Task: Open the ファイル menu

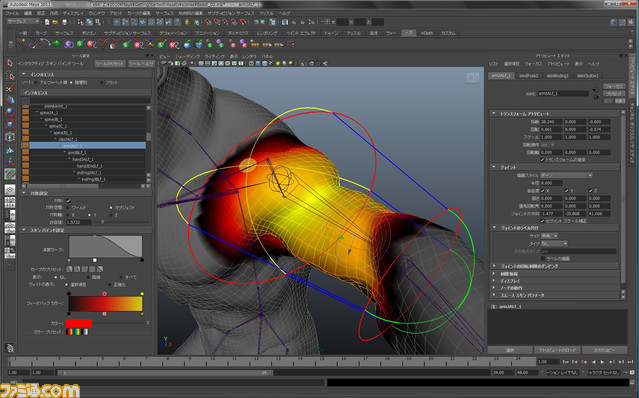Action: pos(12,13)
